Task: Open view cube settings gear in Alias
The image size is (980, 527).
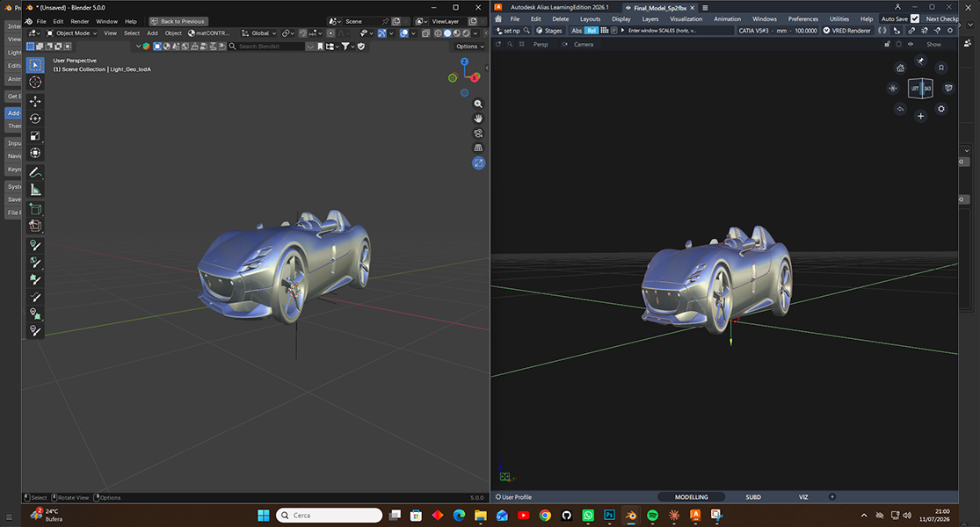Action: 941,109
